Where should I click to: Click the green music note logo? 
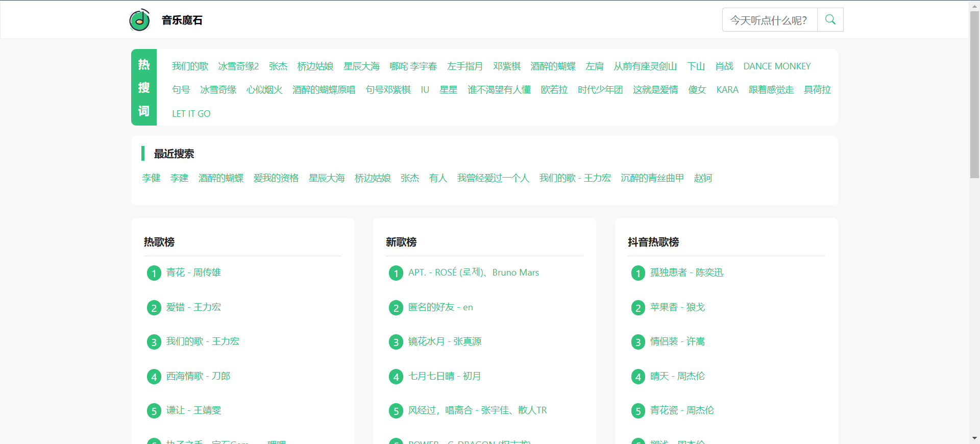139,20
